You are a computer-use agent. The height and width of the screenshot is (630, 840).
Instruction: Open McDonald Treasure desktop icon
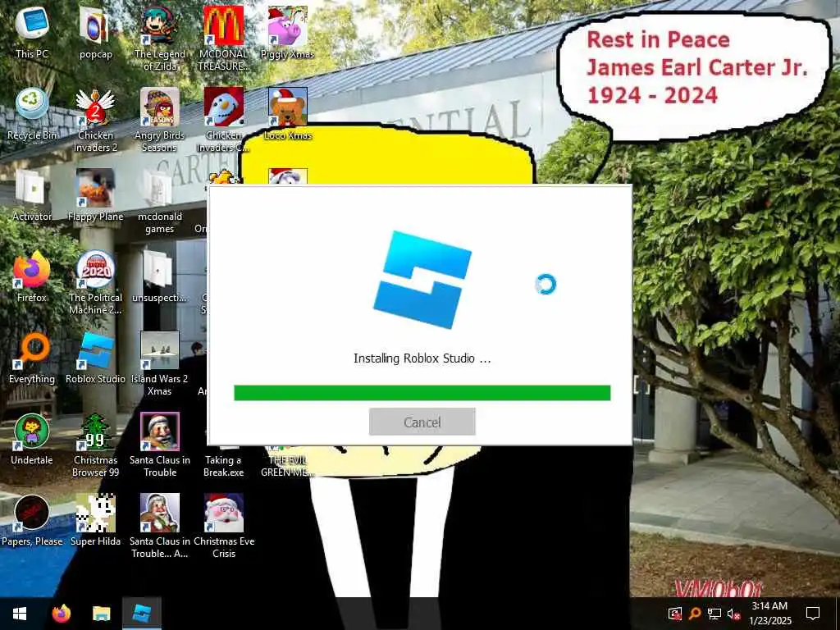click(224, 39)
